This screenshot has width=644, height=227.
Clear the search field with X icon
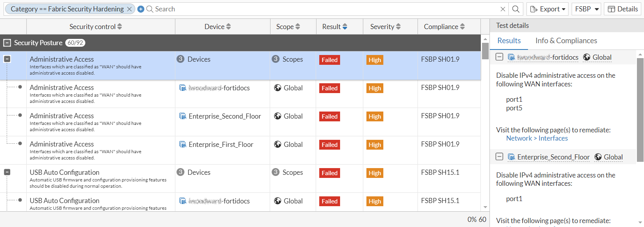(x=503, y=9)
